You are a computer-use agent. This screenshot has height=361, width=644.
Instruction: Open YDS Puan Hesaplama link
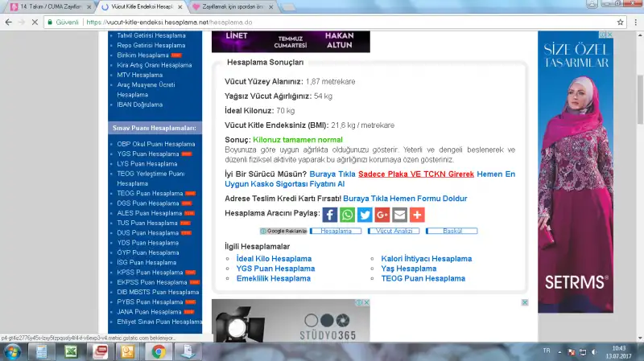148,243
